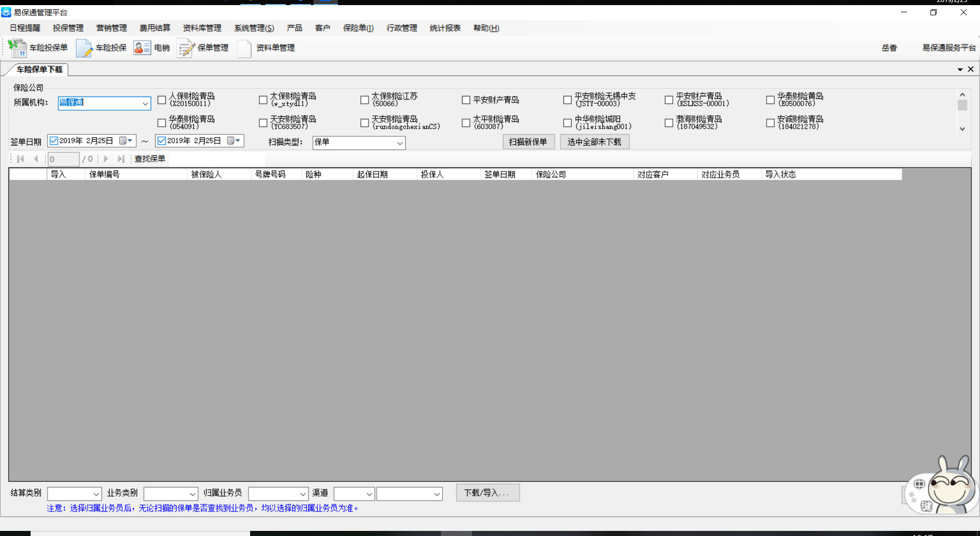Screen dimensions: 980x536
Task: Check 平安财险无锡中支 (JSTY-00003)
Action: tap(567, 100)
